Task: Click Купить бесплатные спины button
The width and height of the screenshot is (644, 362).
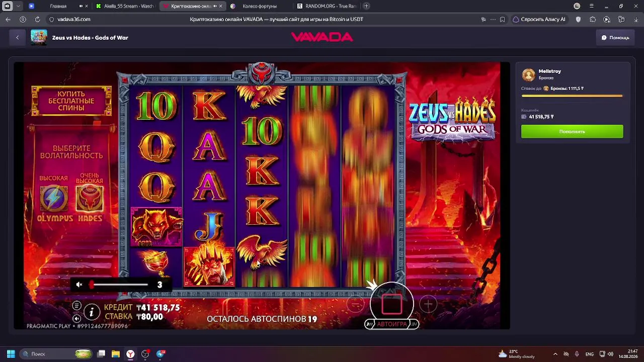Action: tap(71, 101)
